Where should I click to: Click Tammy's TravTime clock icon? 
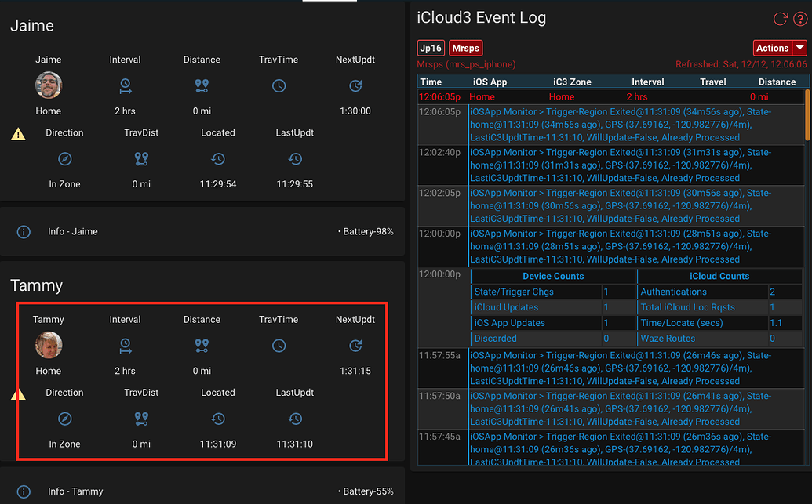pos(279,346)
